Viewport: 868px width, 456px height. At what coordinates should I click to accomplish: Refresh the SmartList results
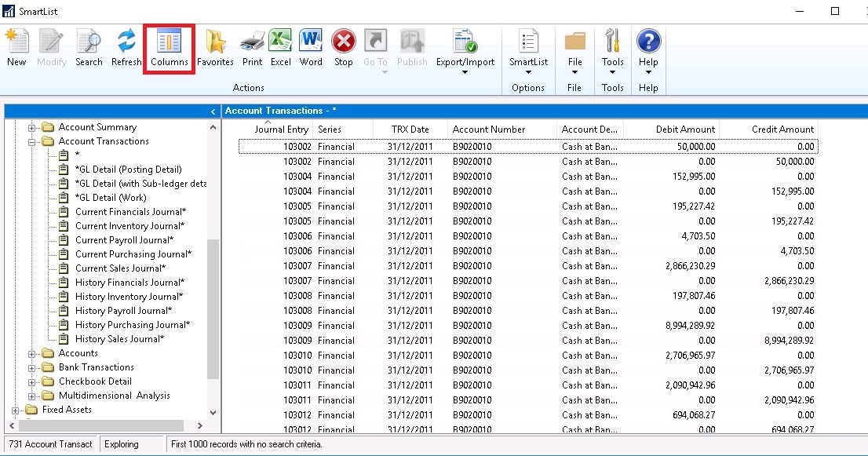126,47
